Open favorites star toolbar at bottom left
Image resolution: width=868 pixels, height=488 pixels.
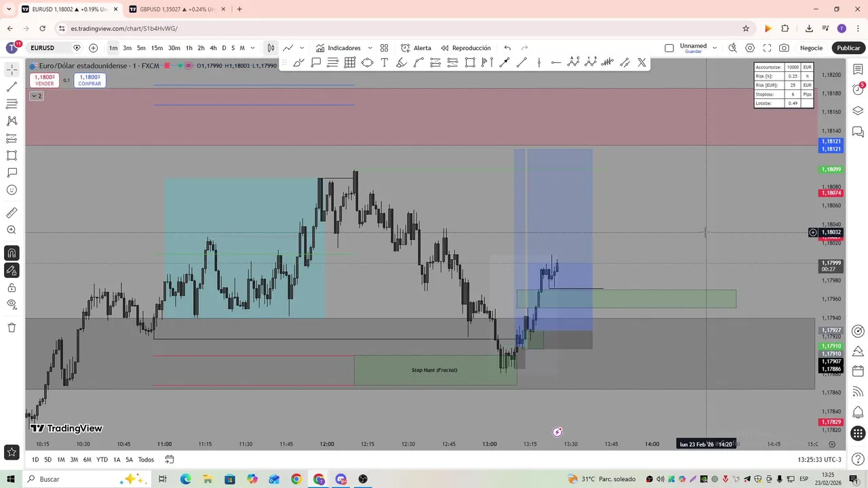[12, 452]
